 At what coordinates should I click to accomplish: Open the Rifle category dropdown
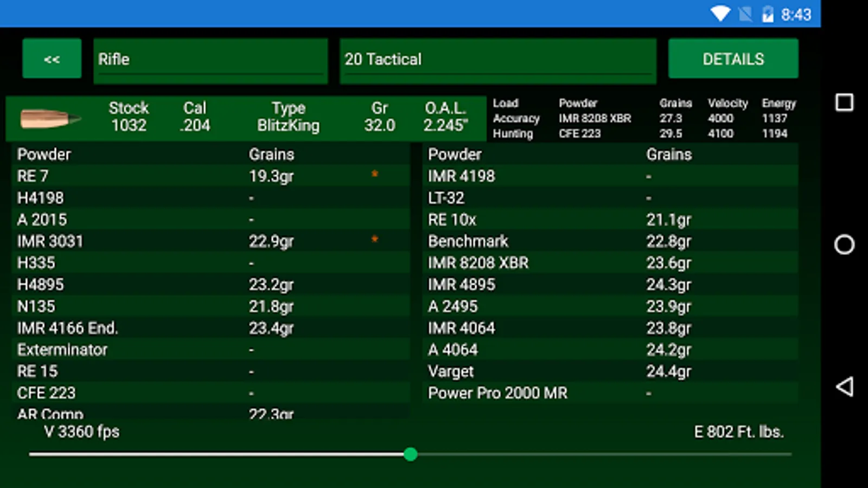(x=210, y=61)
